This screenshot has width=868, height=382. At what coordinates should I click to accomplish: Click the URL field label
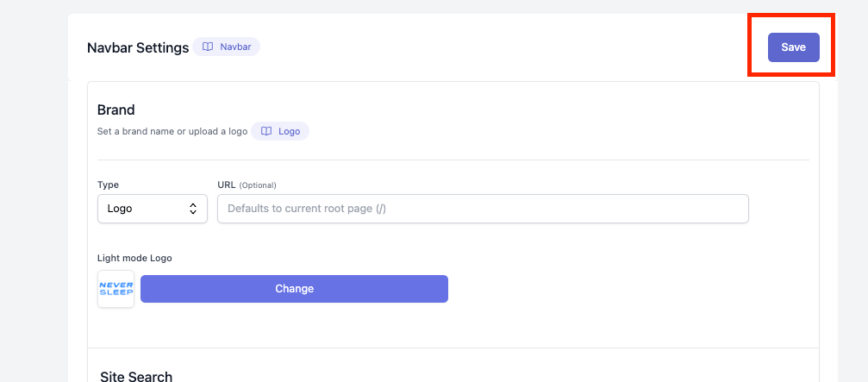coord(227,185)
